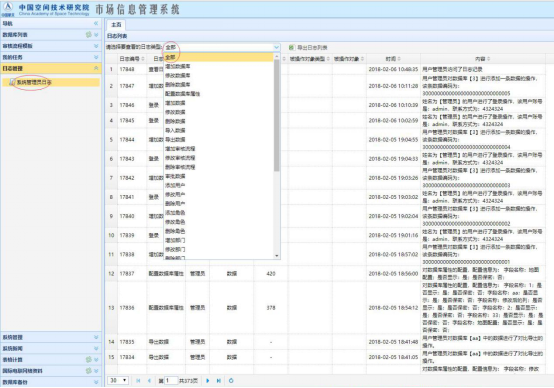This screenshot has width=554, height=388.
Task: Click refresh icon in 国际电联网络资料 header
Action: tap(89, 371)
